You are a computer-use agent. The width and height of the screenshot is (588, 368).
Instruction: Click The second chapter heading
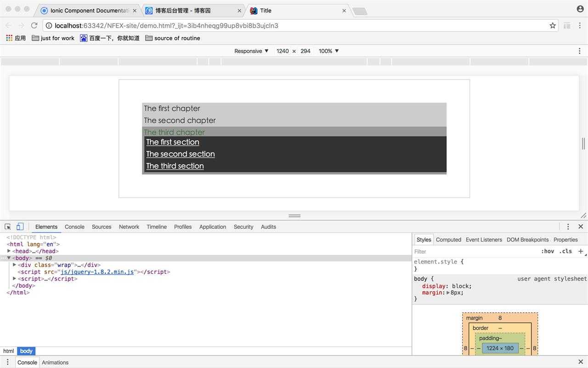[x=180, y=121]
